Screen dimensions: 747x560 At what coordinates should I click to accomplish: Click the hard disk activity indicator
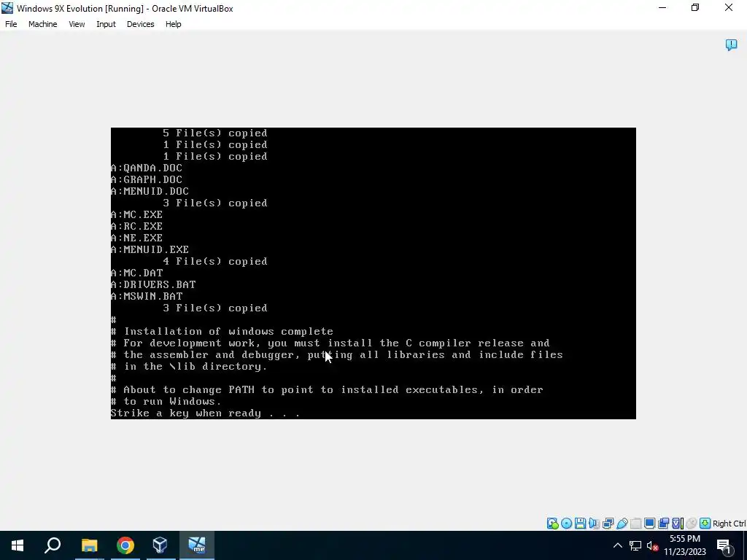tap(553, 524)
